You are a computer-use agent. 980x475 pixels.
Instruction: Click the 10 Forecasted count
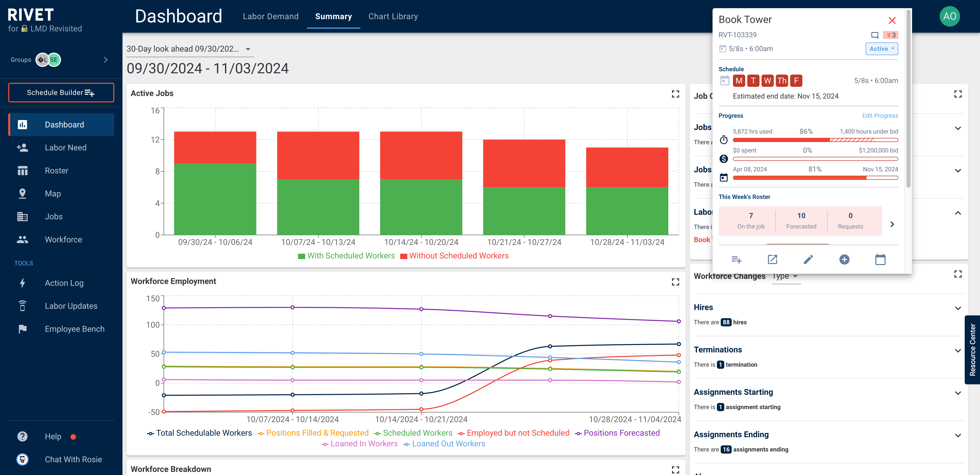801,221
